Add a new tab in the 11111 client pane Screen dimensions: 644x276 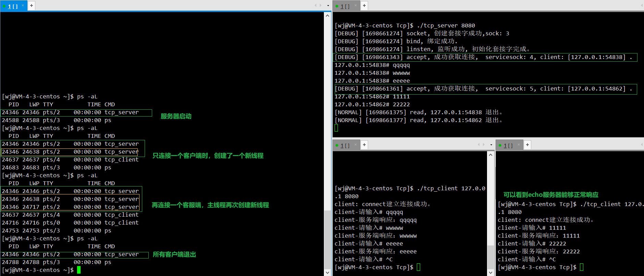[527, 145]
